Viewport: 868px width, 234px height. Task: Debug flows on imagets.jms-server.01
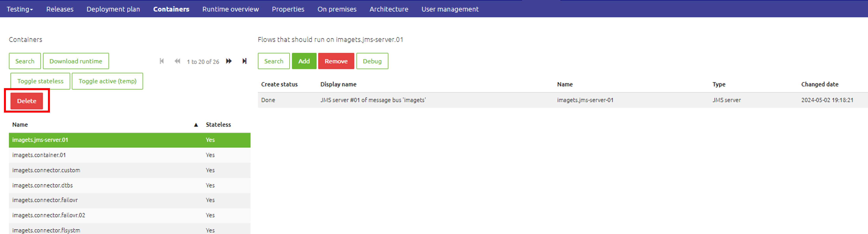click(x=372, y=61)
